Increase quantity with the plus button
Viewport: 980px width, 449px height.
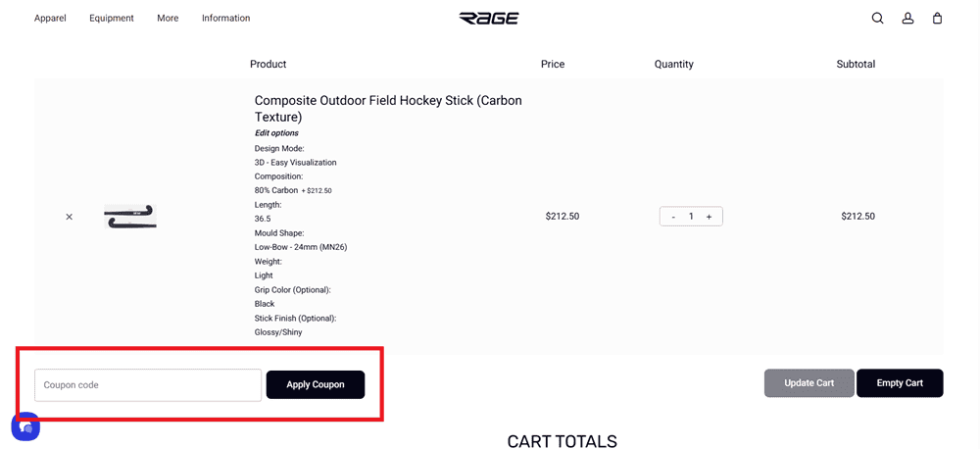709,217
